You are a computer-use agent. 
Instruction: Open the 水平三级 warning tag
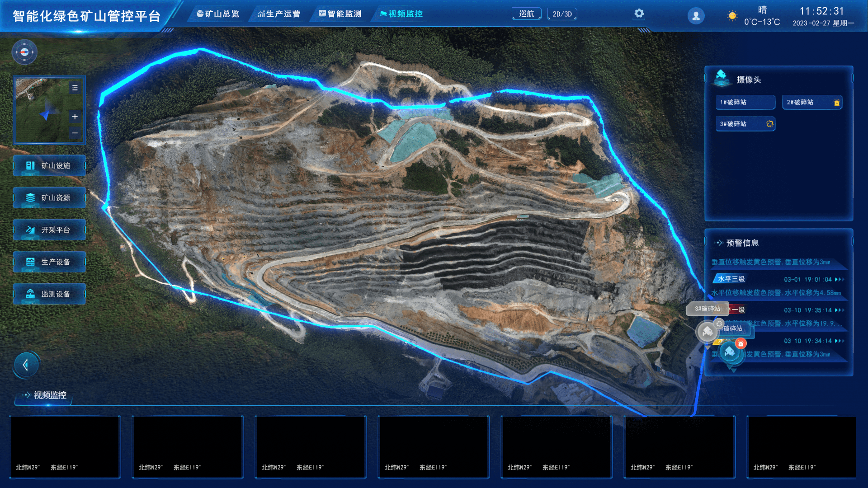(730, 279)
